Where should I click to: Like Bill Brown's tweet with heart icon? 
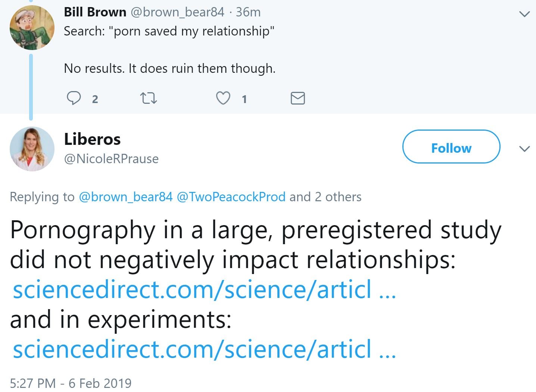coord(223,98)
